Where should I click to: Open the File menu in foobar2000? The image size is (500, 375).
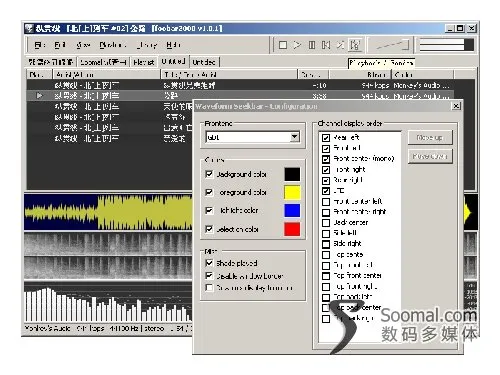(x=40, y=45)
